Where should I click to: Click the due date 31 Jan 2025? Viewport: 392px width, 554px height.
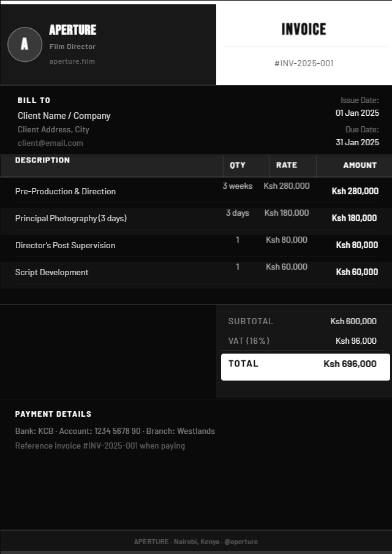click(357, 142)
